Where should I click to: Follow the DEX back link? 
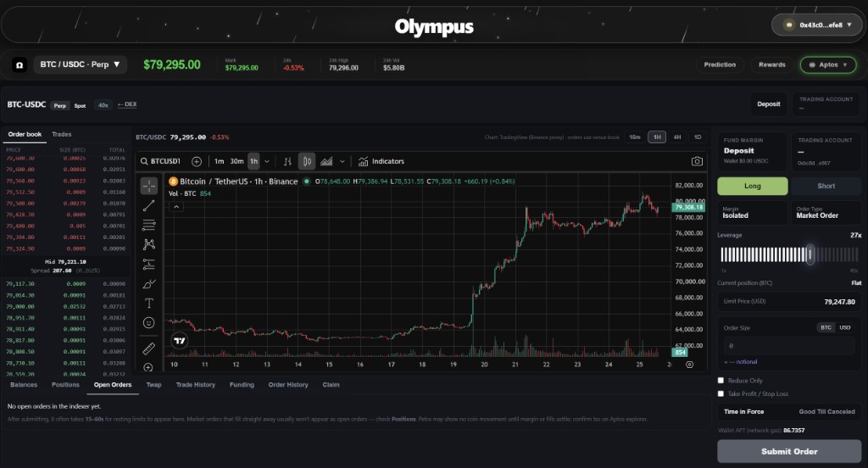[127, 104]
